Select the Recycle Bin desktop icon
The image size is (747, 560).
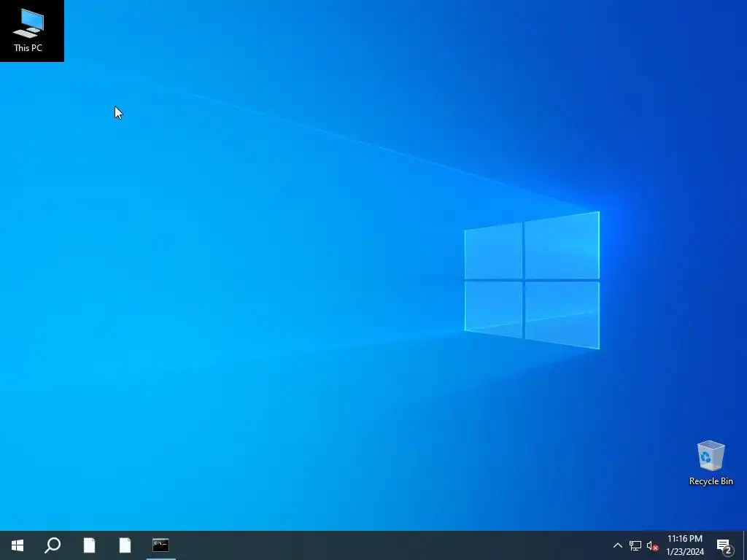coord(711,463)
